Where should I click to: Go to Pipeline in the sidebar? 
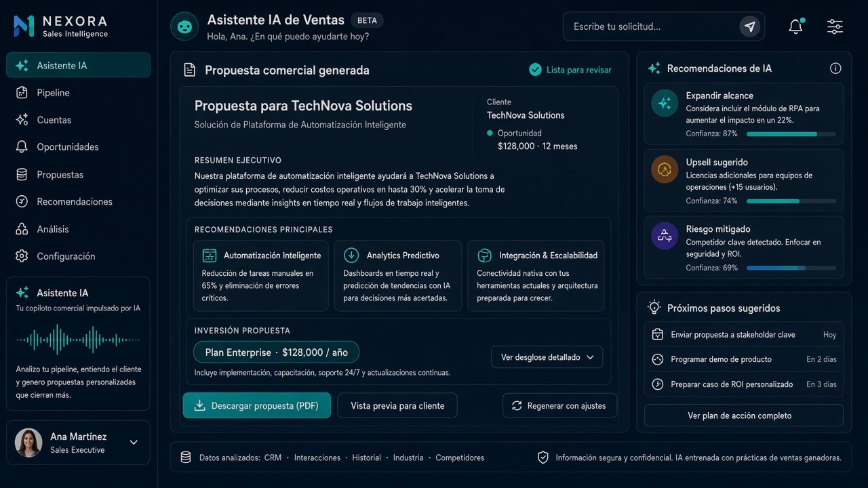click(x=79, y=93)
